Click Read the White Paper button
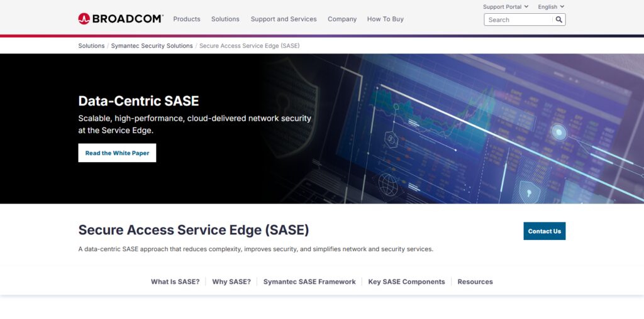The image size is (644, 319). [117, 153]
